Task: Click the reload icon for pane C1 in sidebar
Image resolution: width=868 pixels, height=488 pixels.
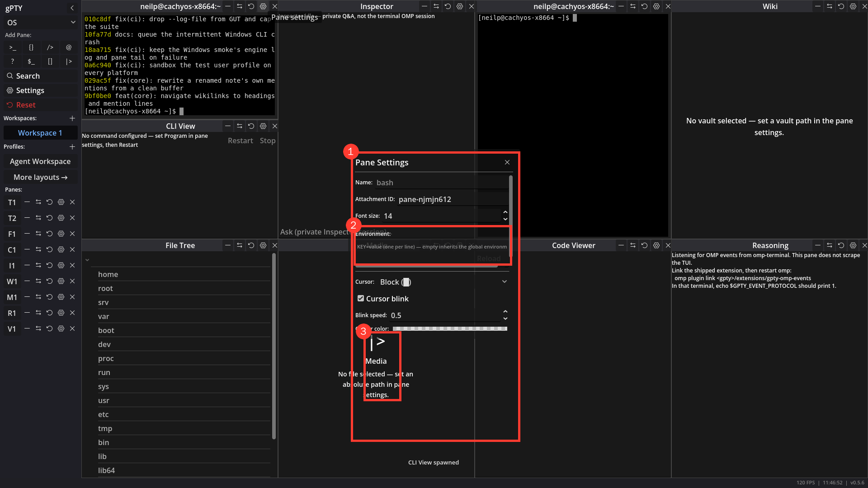Action: tap(50, 250)
